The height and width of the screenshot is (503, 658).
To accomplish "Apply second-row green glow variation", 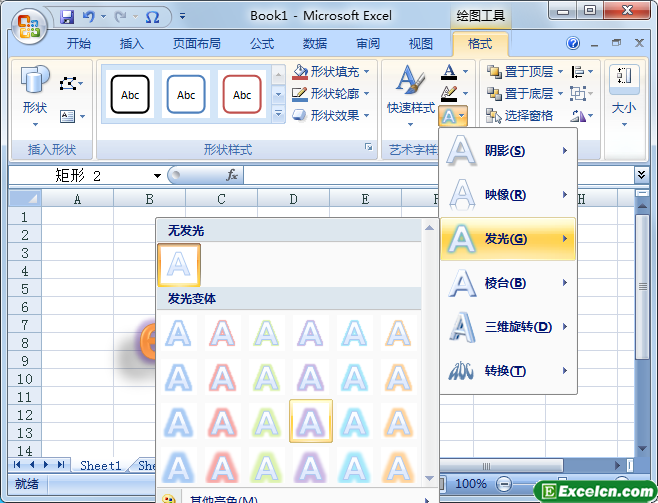I will 267,377.
